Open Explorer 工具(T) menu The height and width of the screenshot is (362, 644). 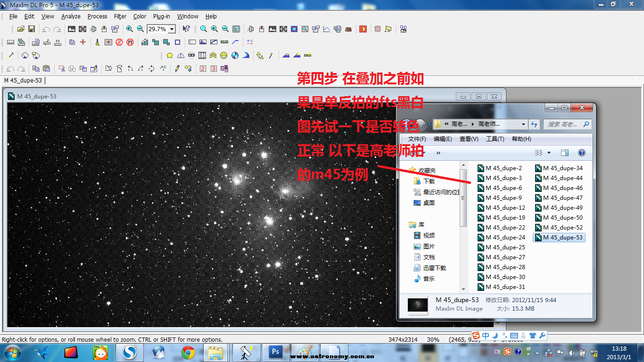(x=495, y=139)
